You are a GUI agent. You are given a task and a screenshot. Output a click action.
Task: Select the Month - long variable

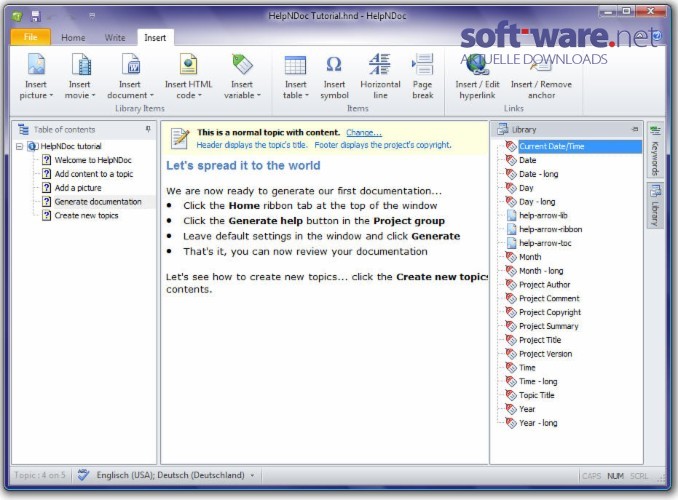541,271
